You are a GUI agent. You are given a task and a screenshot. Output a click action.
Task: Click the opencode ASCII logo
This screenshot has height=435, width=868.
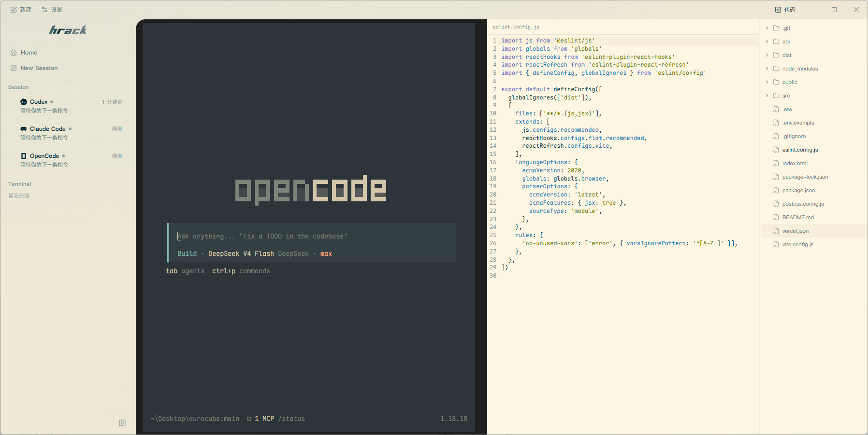point(311,190)
